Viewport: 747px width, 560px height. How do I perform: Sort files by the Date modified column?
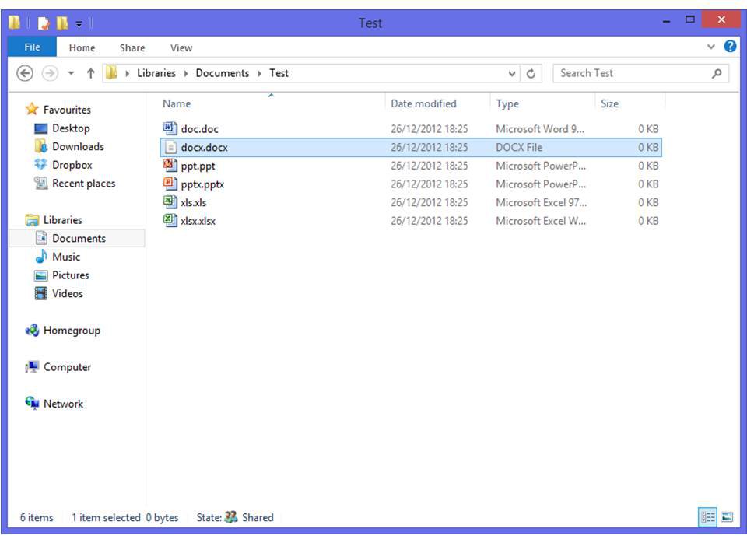pos(426,103)
